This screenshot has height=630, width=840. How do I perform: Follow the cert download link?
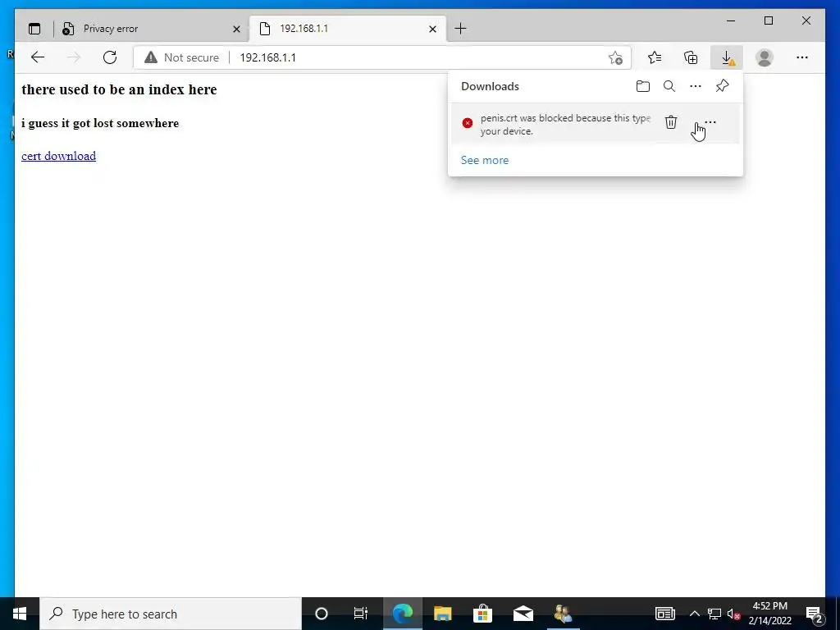pyautogui.click(x=58, y=156)
